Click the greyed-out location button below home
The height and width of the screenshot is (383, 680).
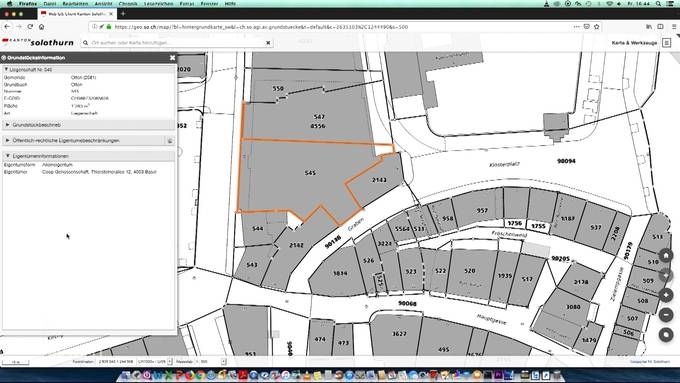(666, 275)
